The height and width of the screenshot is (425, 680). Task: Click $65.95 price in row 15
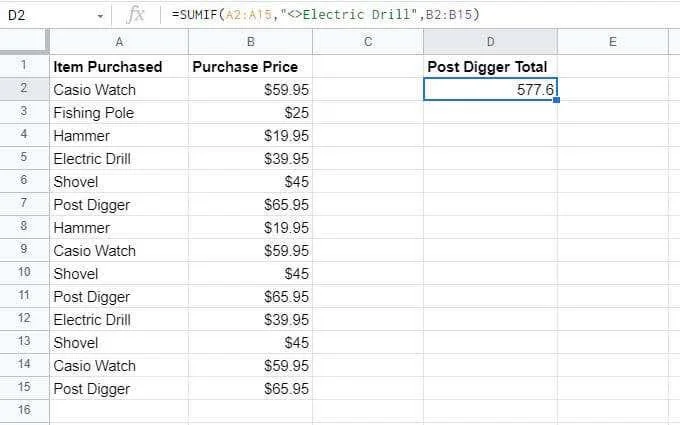tap(250, 388)
